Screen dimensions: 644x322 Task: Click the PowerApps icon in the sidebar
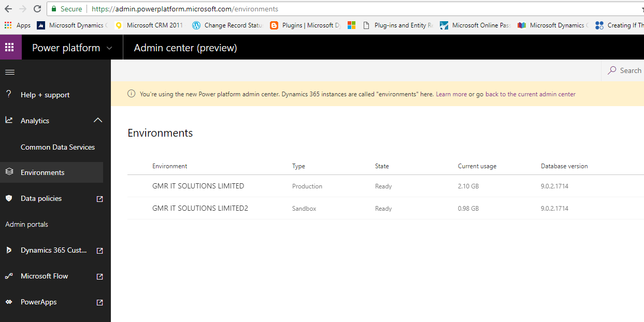pyautogui.click(x=9, y=302)
